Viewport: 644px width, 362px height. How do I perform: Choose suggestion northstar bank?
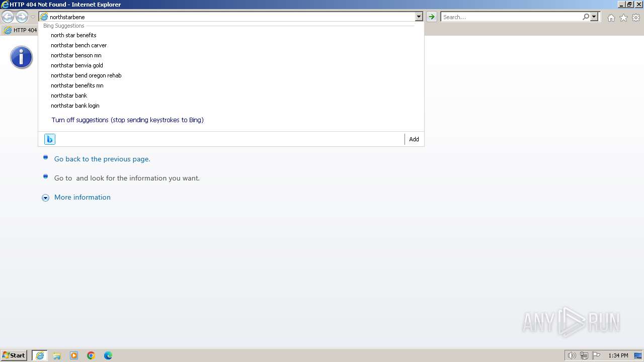coord(69,96)
